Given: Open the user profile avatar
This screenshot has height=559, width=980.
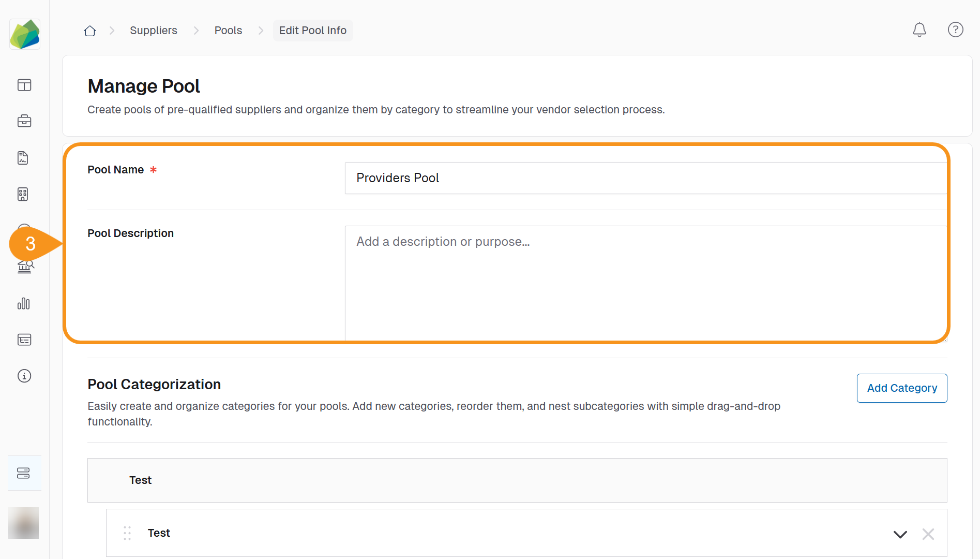Looking at the screenshot, I should (x=23, y=523).
